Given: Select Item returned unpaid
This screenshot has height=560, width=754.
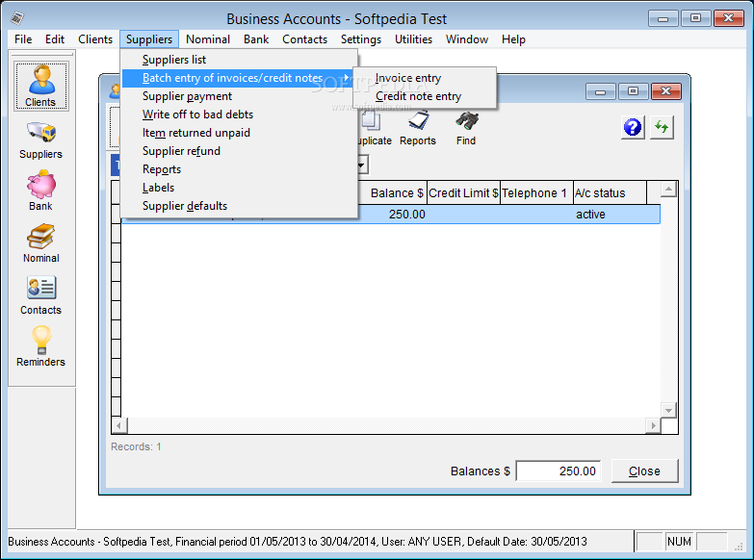Looking at the screenshot, I should [239, 133].
